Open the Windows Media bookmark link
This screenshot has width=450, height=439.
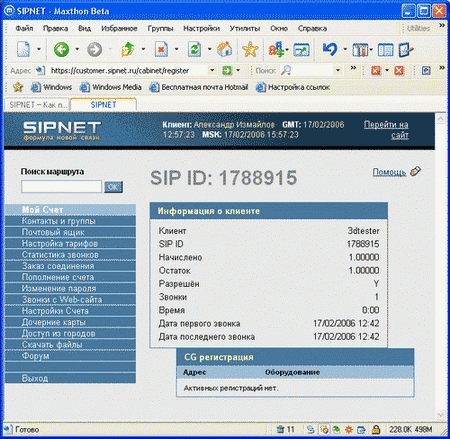111,87
